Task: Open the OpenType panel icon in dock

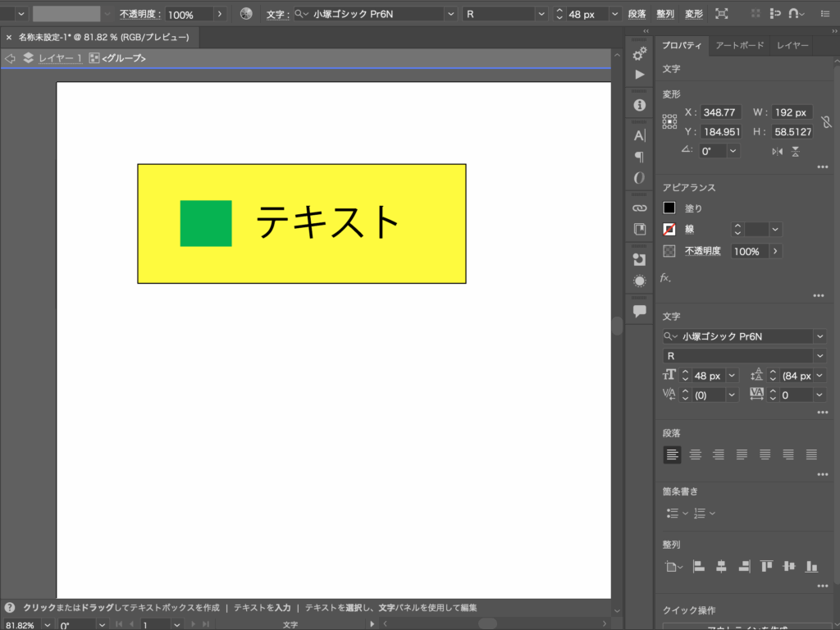Action: (640, 178)
